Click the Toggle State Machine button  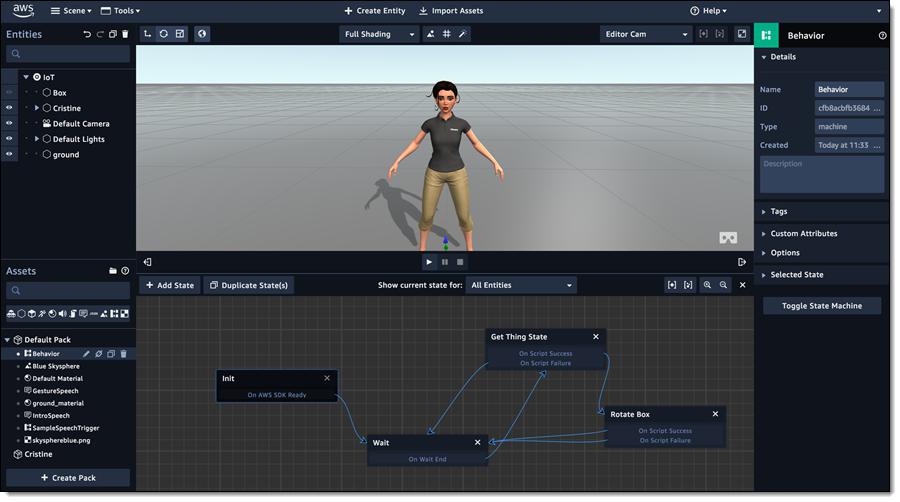pos(821,306)
